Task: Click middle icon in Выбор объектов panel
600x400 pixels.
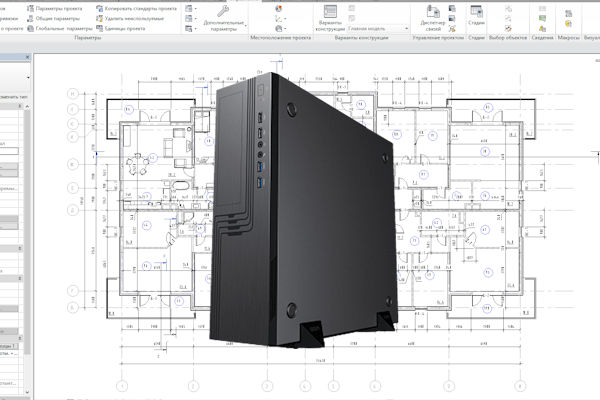Action: [x=508, y=18]
